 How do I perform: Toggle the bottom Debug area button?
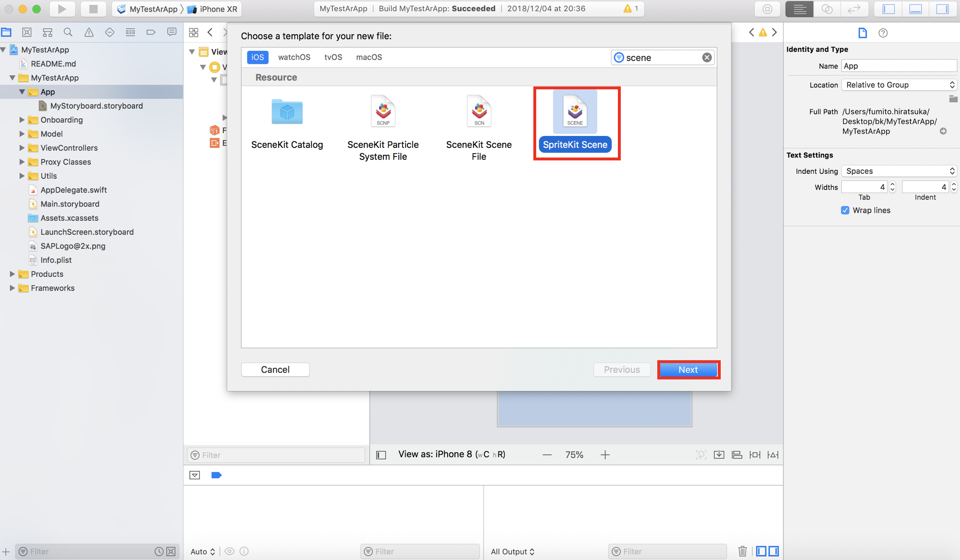[916, 9]
